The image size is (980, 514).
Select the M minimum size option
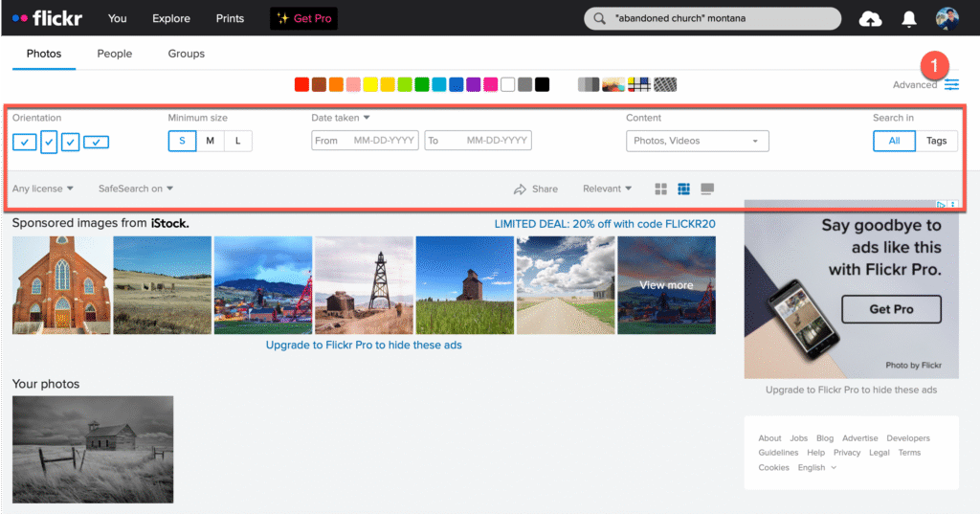coord(210,142)
